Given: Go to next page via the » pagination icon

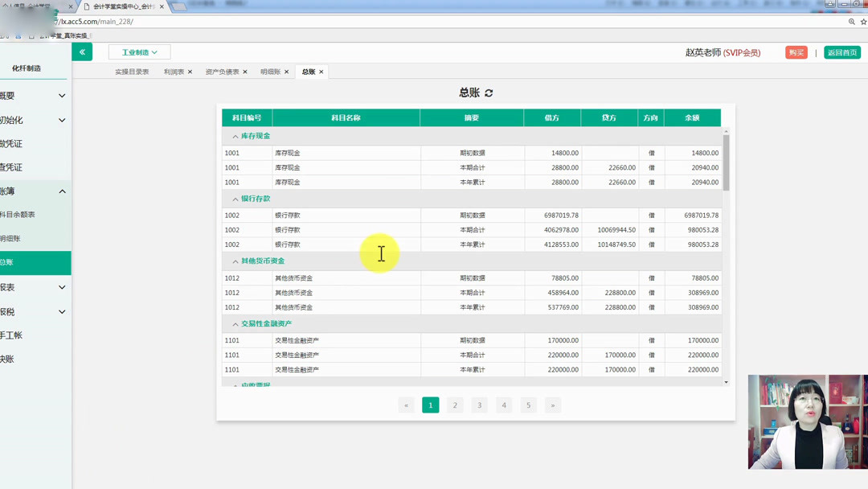Looking at the screenshot, I should pyautogui.click(x=553, y=405).
